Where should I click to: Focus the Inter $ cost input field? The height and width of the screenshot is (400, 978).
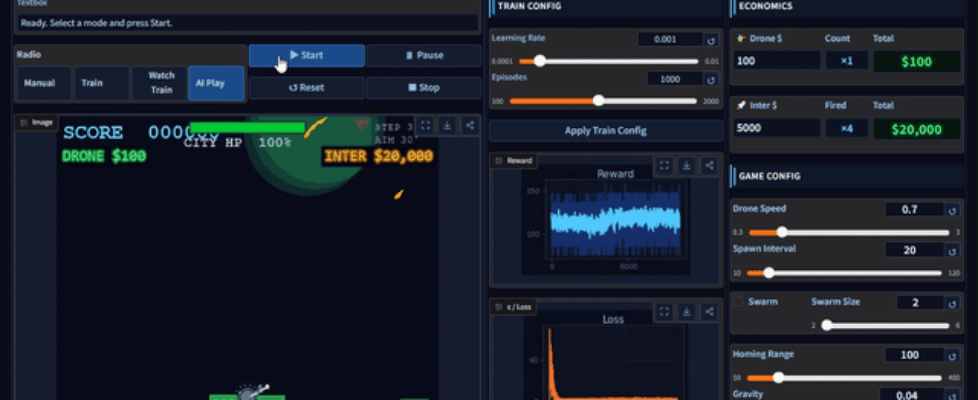[x=777, y=128]
